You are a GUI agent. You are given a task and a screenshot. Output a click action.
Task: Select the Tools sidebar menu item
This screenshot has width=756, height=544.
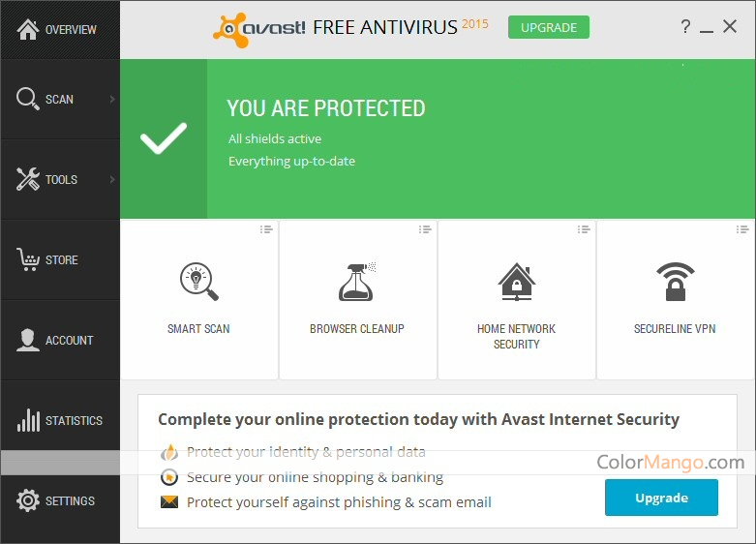point(60,179)
